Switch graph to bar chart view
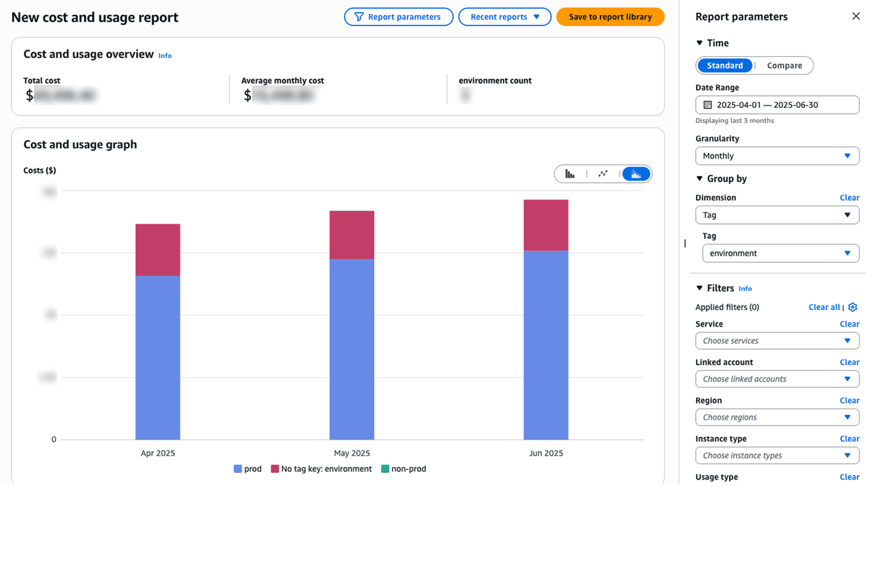The image size is (873, 588). coord(570,174)
